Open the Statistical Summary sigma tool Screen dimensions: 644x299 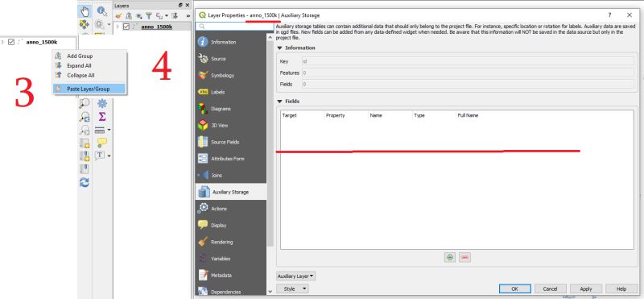point(102,117)
